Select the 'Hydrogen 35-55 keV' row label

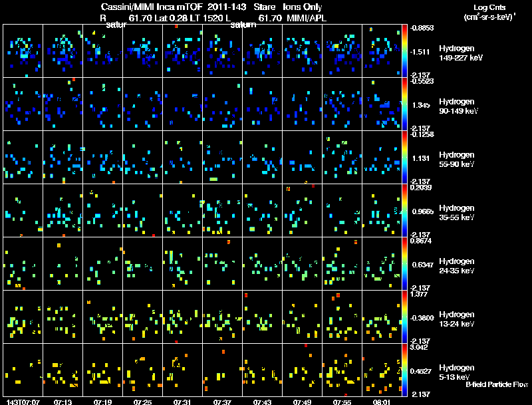click(x=457, y=213)
